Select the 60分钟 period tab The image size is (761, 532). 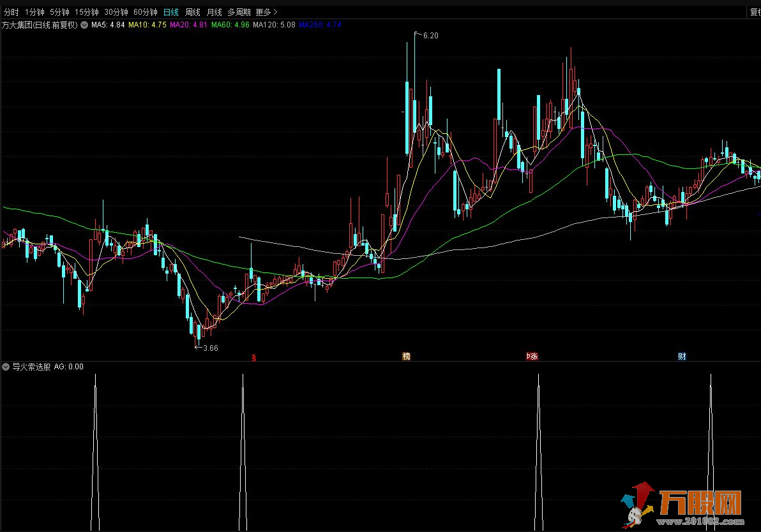pos(146,12)
